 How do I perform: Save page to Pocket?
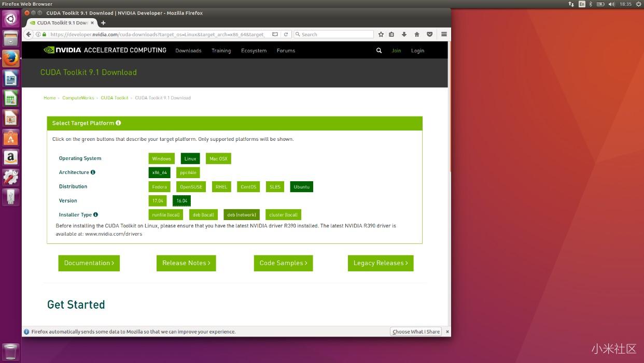click(x=429, y=35)
